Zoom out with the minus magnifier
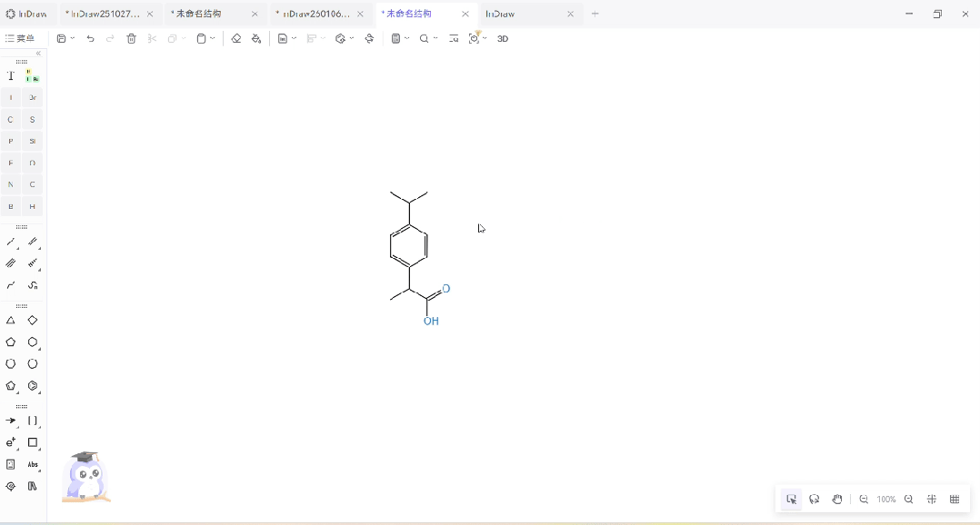 tap(864, 500)
